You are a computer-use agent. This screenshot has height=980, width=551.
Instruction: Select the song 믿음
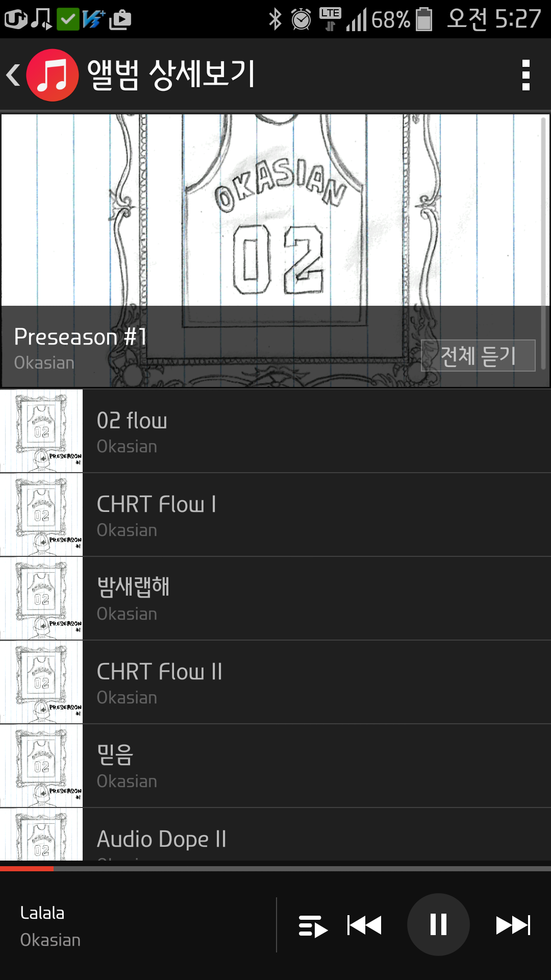click(316, 766)
